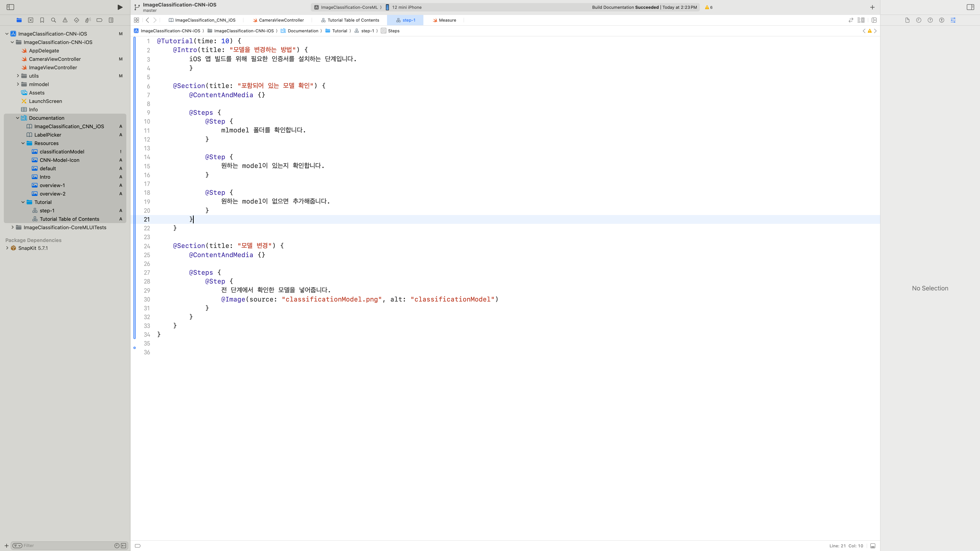Switch to ImageClassification_CNN_iOS tab
The width and height of the screenshot is (980, 551).
click(x=202, y=20)
